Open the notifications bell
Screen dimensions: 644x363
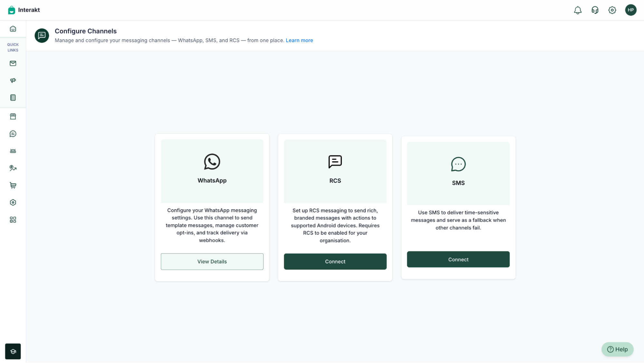point(578,10)
